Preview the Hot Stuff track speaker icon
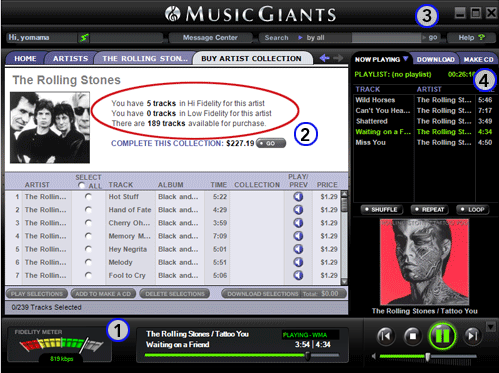The height and width of the screenshot is (373, 499). click(x=298, y=197)
